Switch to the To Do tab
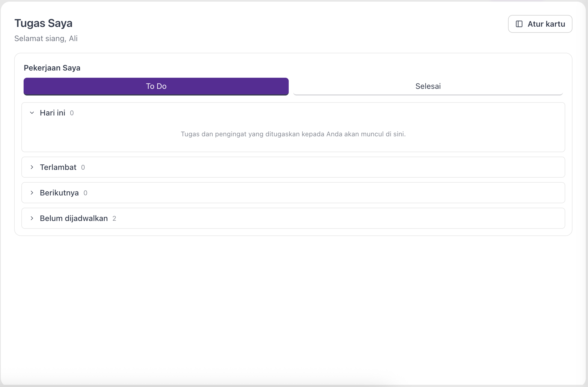The width and height of the screenshot is (588, 387). click(156, 86)
